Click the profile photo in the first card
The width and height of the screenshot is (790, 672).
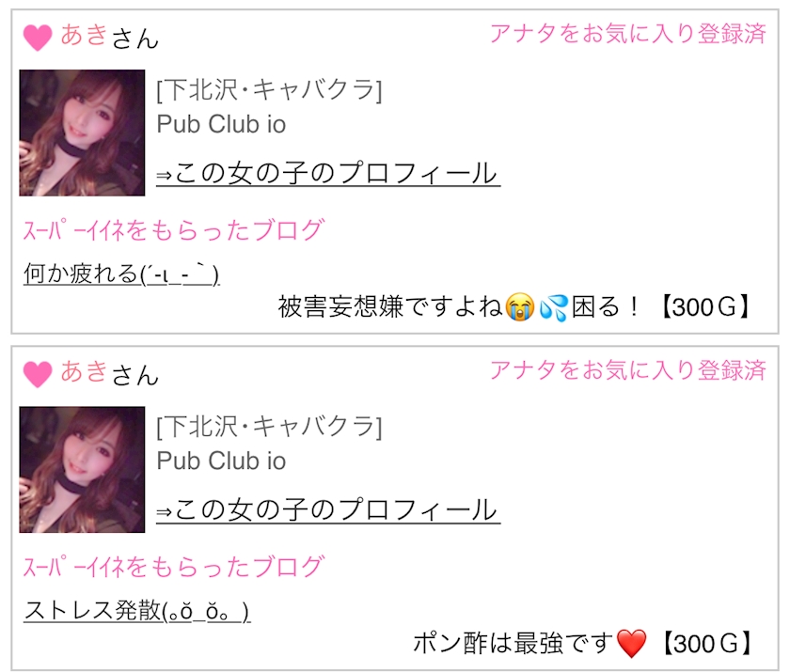coord(82,133)
